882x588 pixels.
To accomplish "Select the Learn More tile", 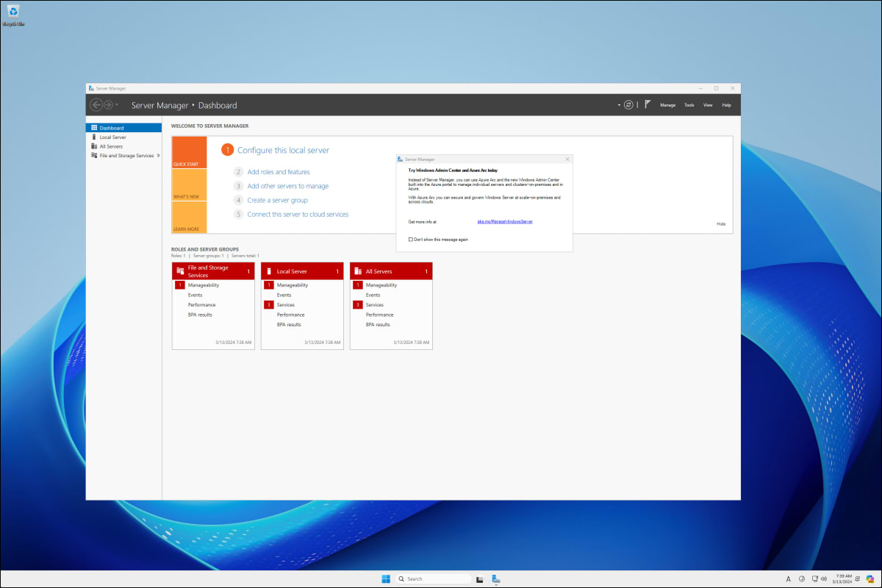I will [190, 218].
